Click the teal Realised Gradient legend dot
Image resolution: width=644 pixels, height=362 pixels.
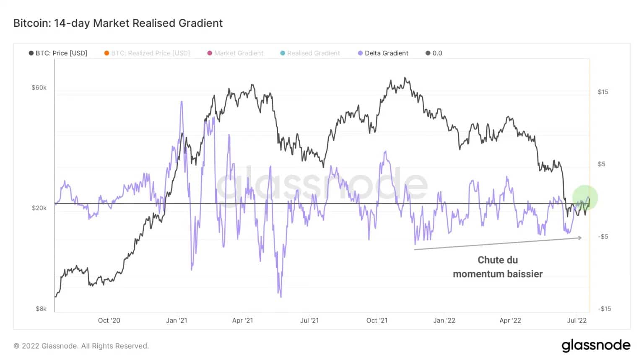click(283, 53)
